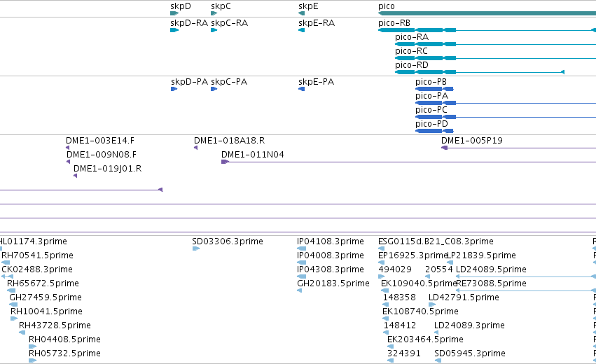
Task: Click the IP04308.3prime EST label
Action: point(331,269)
